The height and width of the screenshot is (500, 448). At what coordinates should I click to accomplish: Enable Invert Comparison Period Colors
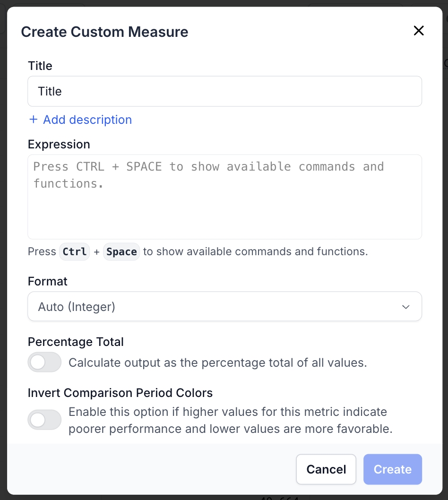[44, 420]
